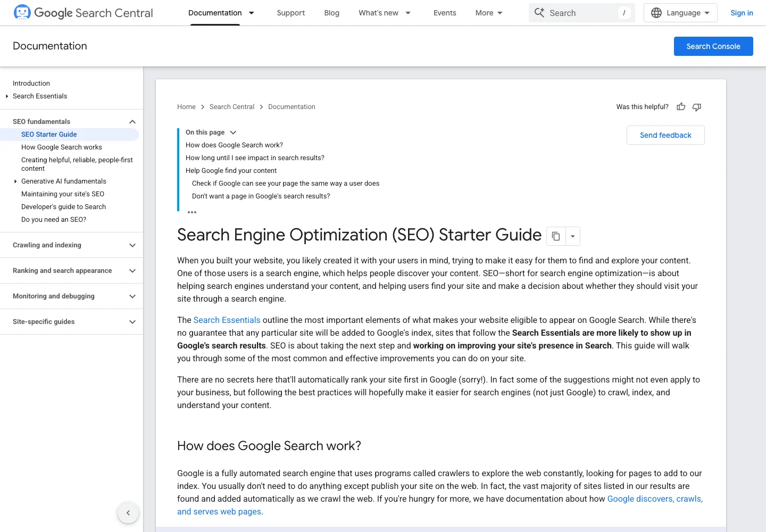Open the Events tab
Screen dimensions: 766x532
pos(445,13)
